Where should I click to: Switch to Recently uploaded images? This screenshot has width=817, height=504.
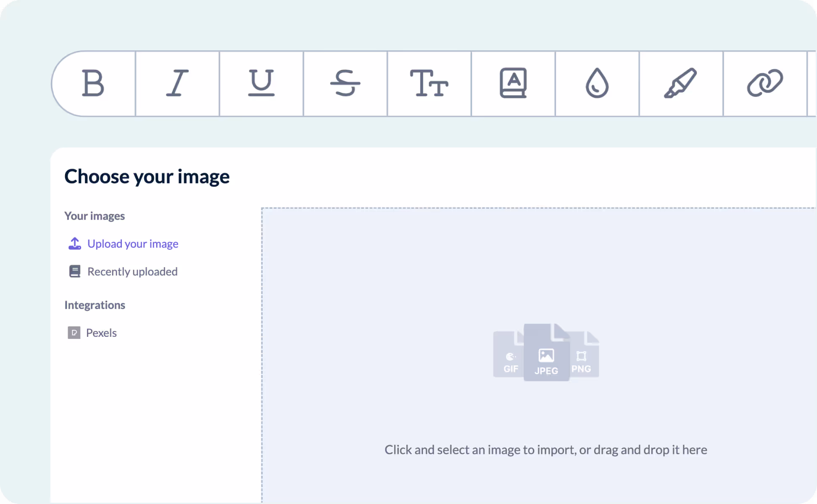pos(132,271)
